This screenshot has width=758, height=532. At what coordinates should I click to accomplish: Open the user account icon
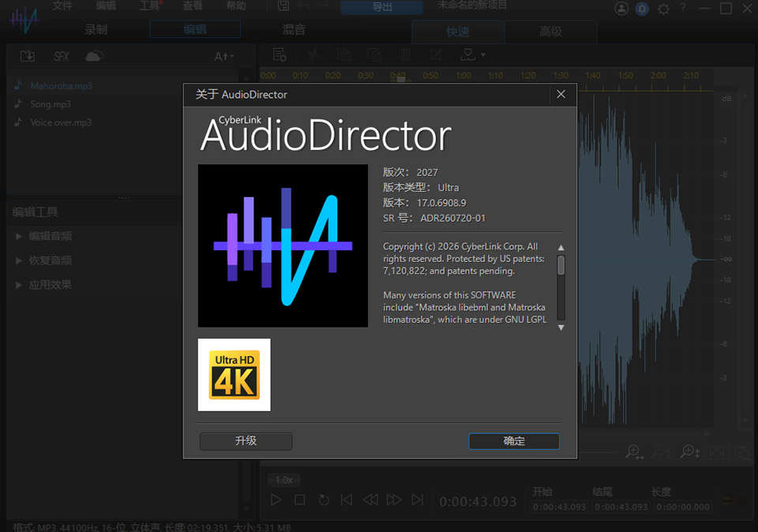tap(621, 8)
